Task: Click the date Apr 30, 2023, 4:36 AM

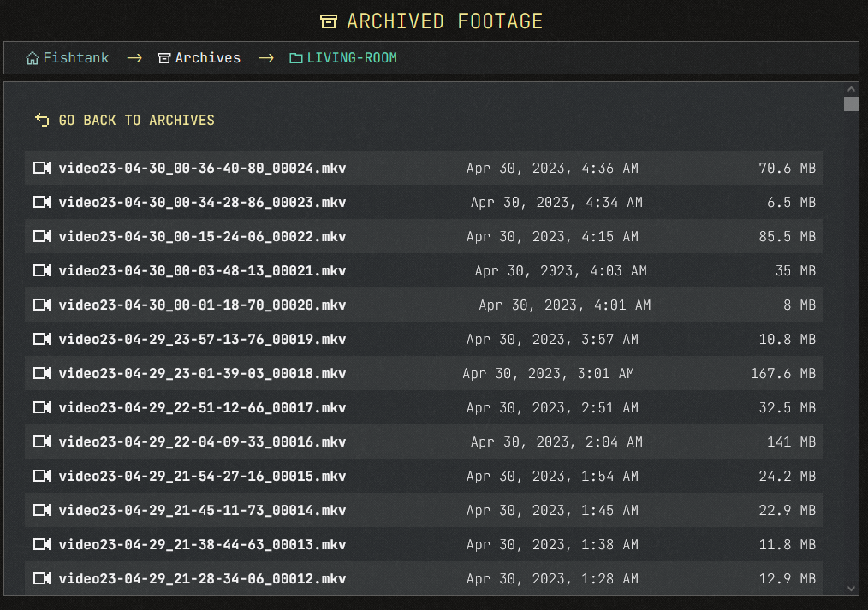Action: coord(552,169)
